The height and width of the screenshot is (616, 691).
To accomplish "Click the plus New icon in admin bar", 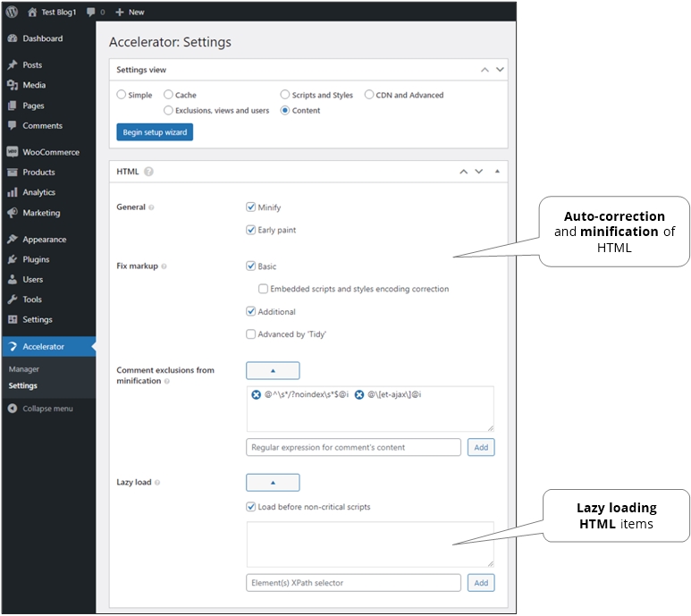I will click(x=120, y=13).
